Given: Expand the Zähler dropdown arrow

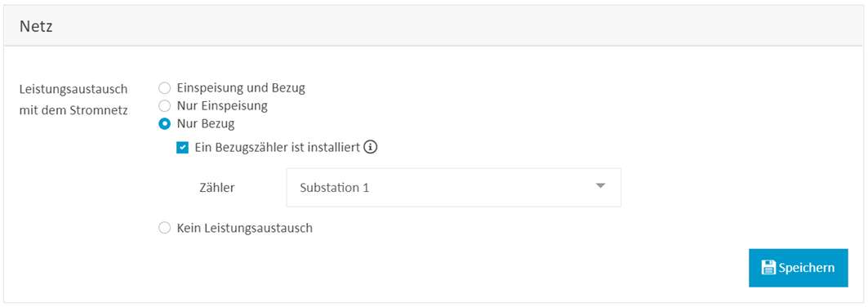Looking at the screenshot, I should [601, 186].
